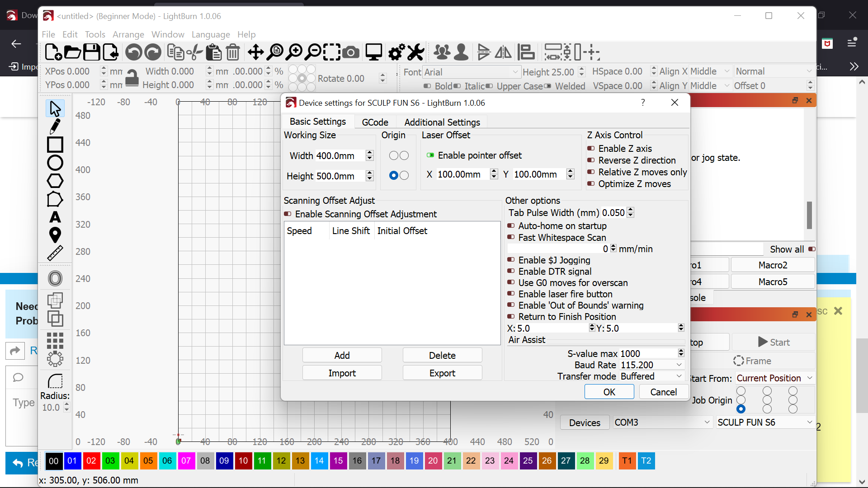The height and width of the screenshot is (488, 868).
Task: Click the Delete trash can icon
Action: pos(233,52)
